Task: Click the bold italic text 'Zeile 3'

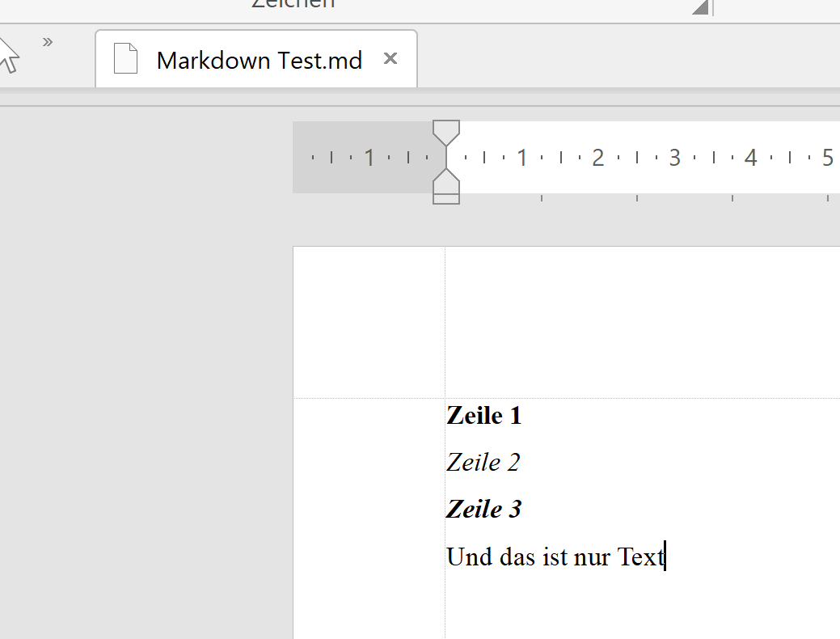Action: point(483,509)
